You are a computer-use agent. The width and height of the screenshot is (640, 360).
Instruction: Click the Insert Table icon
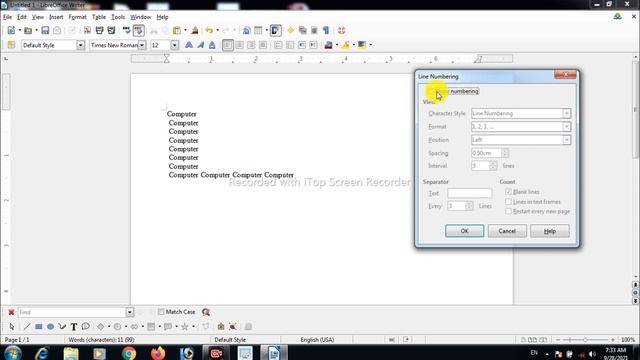pos(258,31)
